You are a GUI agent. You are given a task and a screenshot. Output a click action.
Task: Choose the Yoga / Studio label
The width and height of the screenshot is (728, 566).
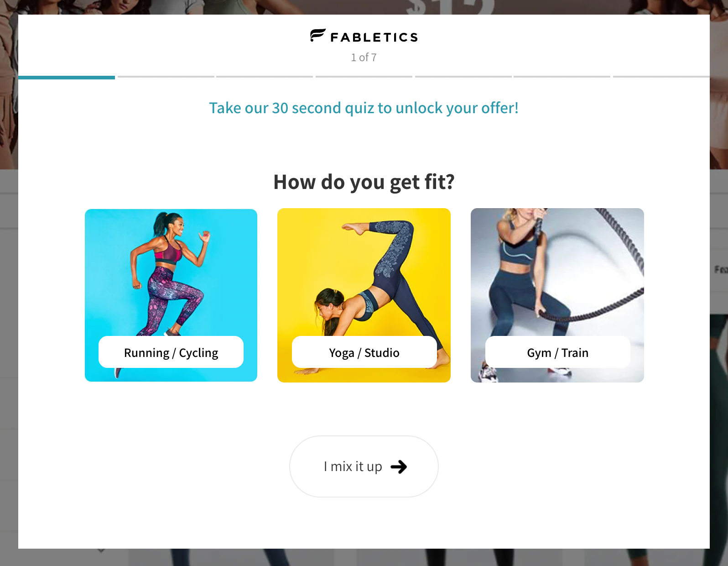tap(364, 352)
